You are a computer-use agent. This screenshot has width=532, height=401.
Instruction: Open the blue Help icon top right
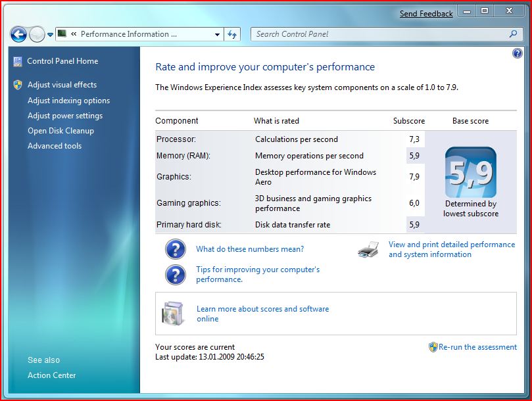pyautogui.click(x=517, y=53)
